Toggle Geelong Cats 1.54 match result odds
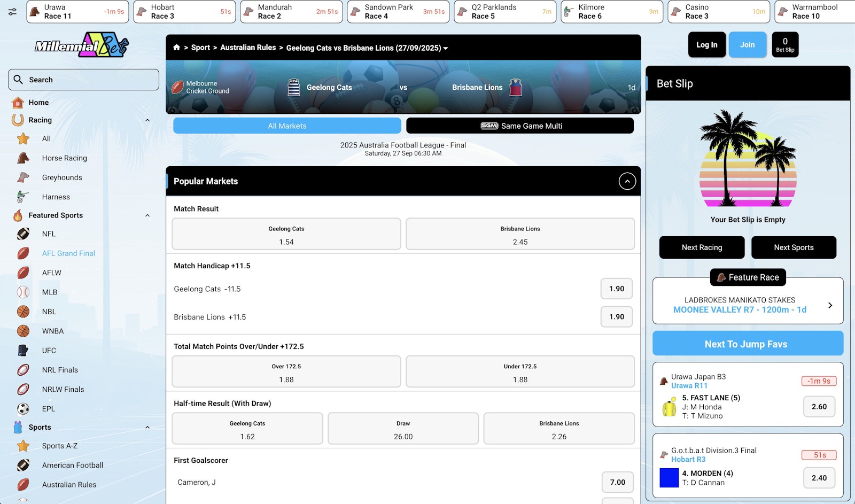The height and width of the screenshot is (504, 855). [x=286, y=234]
